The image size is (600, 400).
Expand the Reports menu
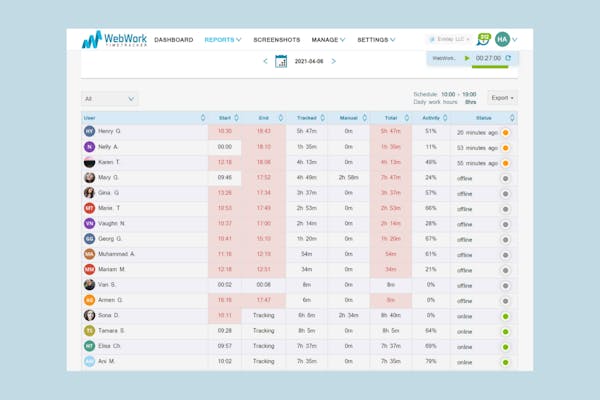(x=223, y=40)
